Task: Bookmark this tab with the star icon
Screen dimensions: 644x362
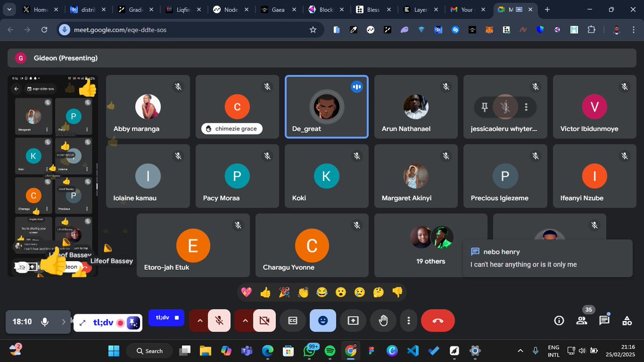Action: coord(313,30)
